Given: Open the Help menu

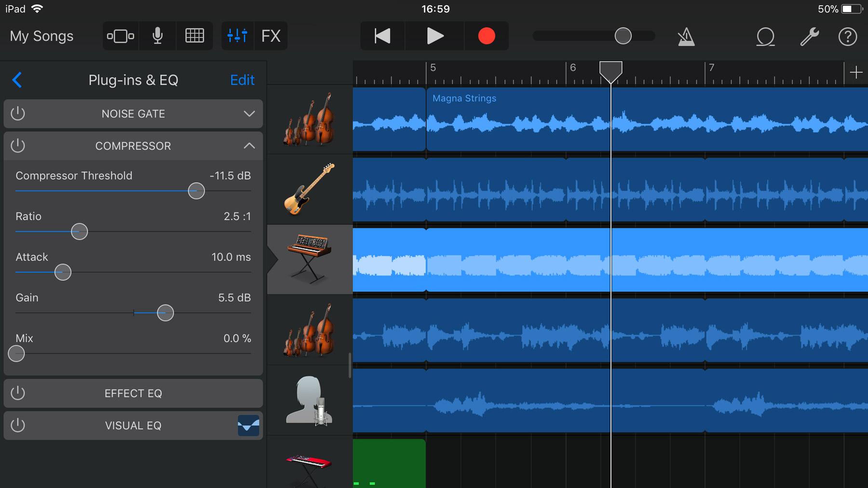Looking at the screenshot, I should click(848, 37).
